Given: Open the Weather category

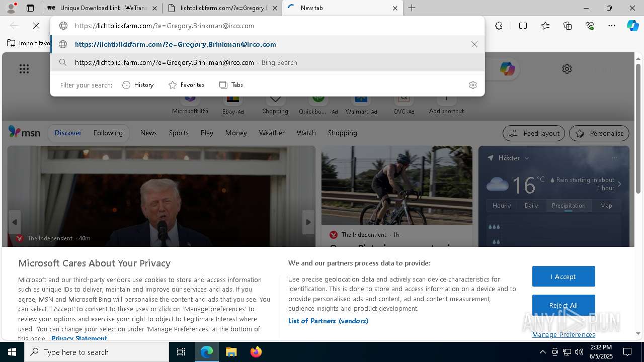Looking at the screenshot, I should coord(272,133).
